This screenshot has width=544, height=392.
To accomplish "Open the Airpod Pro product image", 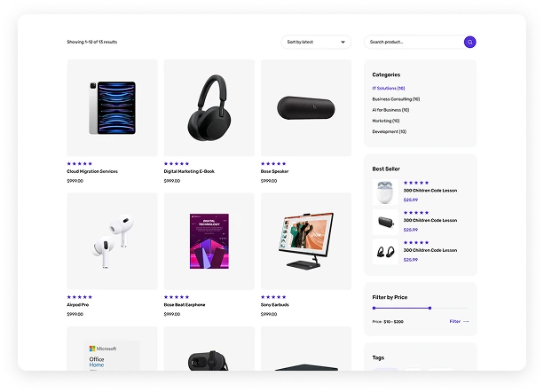I will pyautogui.click(x=112, y=241).
